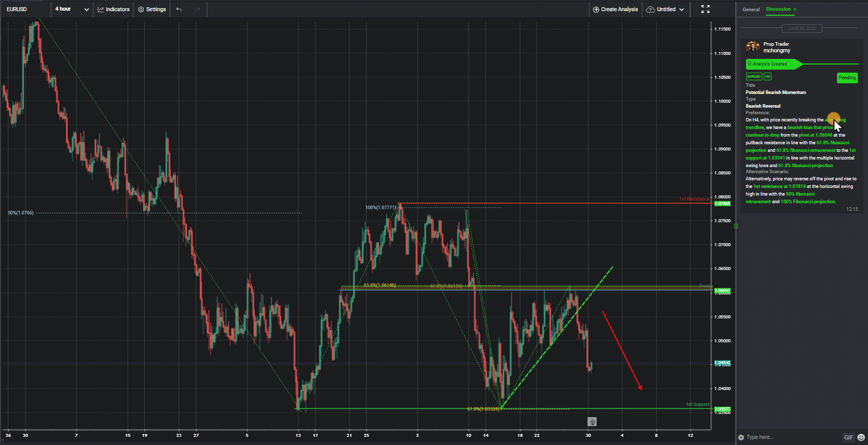Click the H4 timeframe tag
The image size is (868, 445).
click(x=767, y=77)
